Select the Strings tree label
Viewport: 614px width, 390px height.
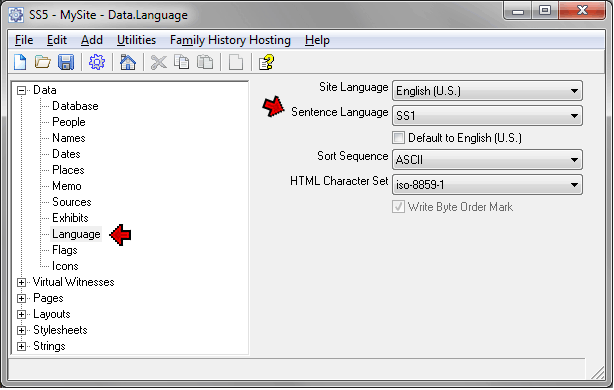pyautogui.click(x=49, y=347)
